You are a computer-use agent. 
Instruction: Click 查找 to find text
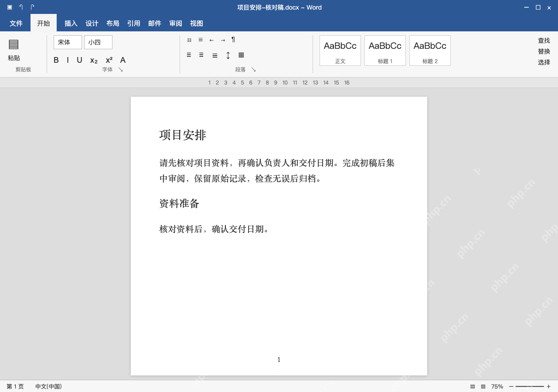coord(544,41)
